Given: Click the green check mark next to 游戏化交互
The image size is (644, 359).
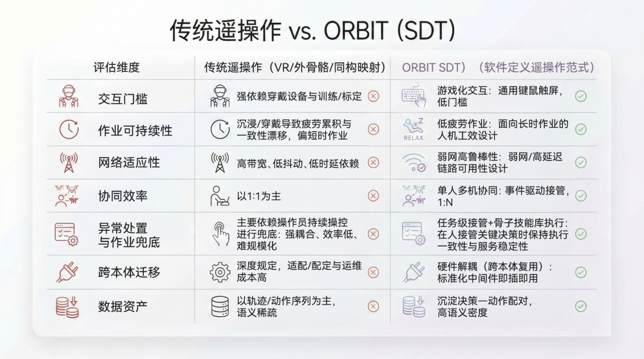Looking at the screenshot, I should [x=581, y=97].
